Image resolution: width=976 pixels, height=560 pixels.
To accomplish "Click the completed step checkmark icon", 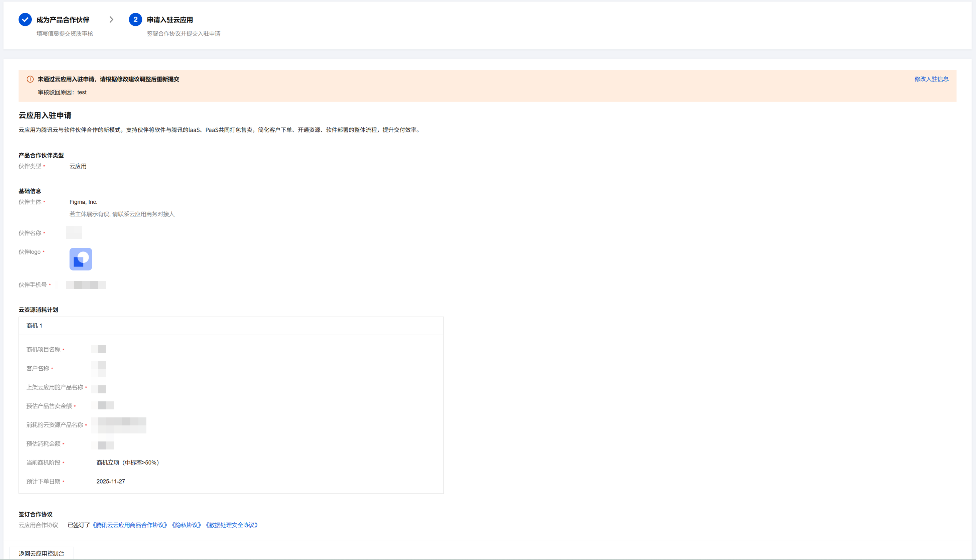I will click(x=25, y=20).
